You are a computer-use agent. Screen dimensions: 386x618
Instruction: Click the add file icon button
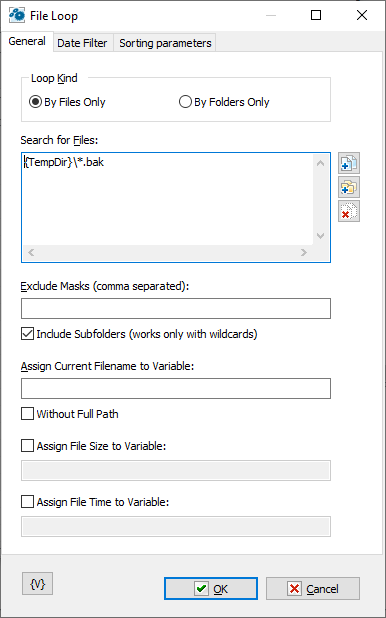click(349, 163)
